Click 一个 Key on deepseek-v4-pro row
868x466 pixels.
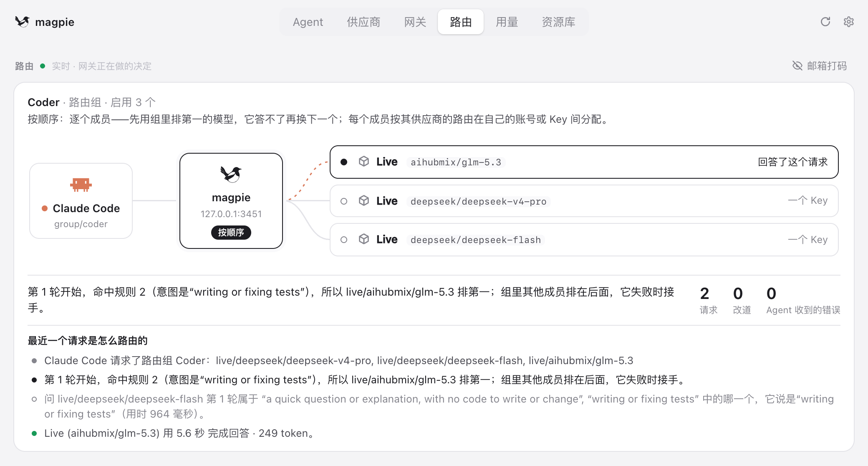point(807,200)
